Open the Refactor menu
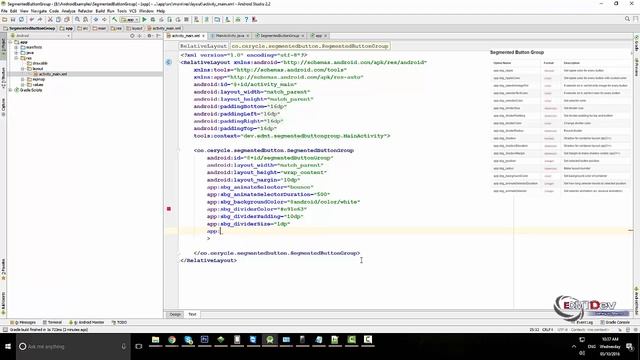Screen dimensions: 640x360 pos(85,11)
